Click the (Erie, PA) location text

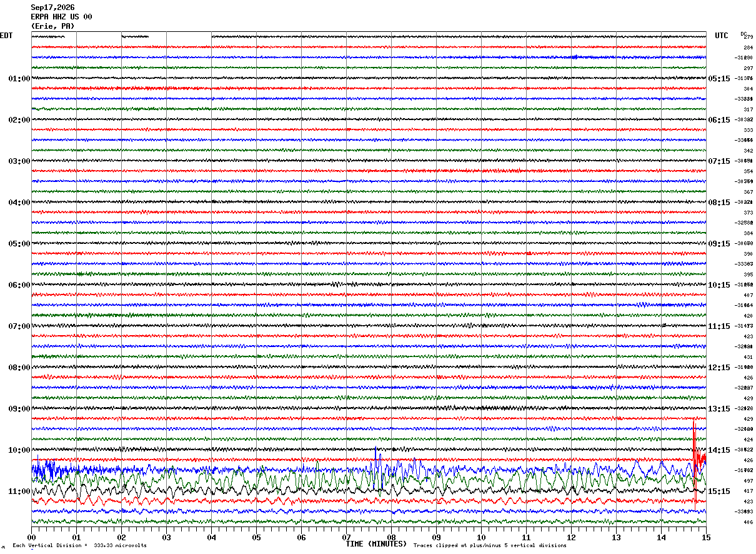point(52,26)
